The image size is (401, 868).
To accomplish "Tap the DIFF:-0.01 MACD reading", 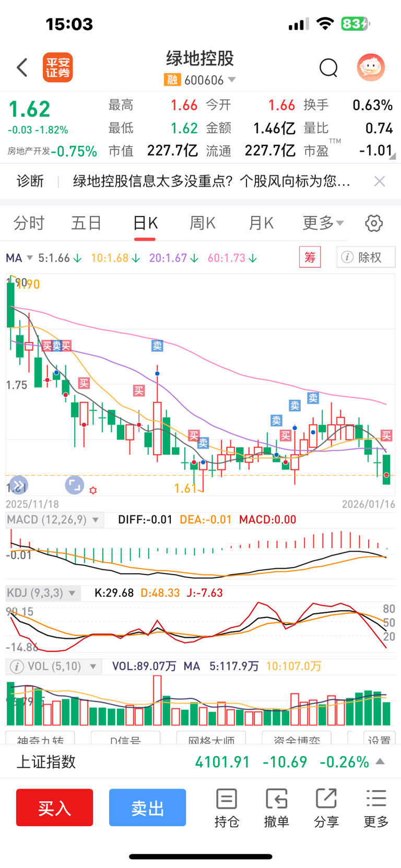I will [x=145, y=520].
